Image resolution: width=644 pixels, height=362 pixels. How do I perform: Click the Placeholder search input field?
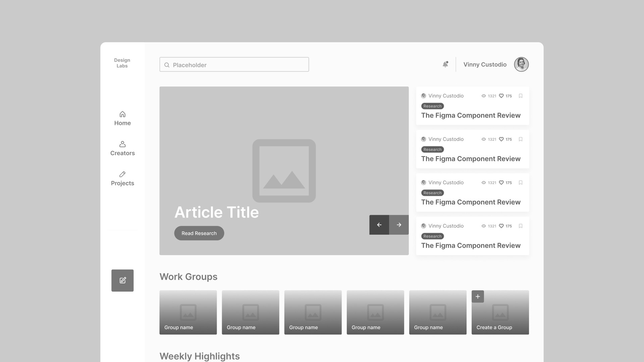coord(234,65)
